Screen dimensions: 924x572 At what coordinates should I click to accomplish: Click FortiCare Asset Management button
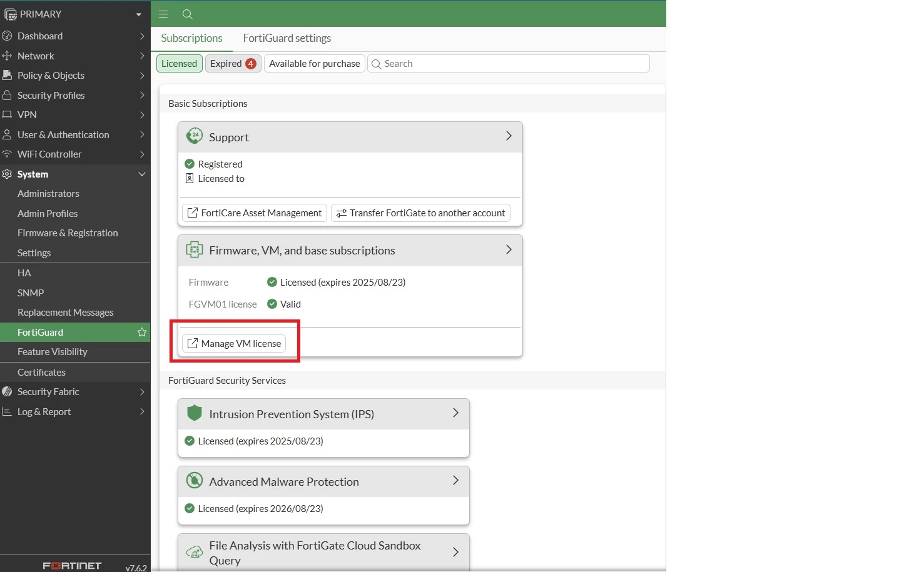pyautogui.click(x=255, y=213)
